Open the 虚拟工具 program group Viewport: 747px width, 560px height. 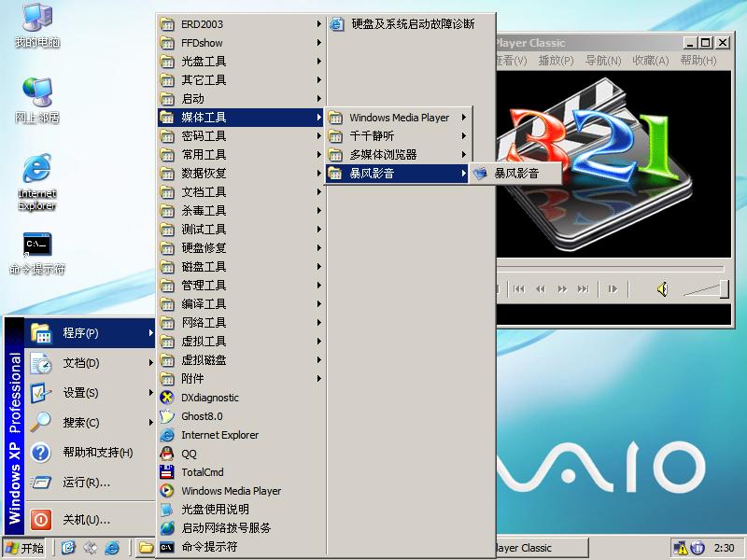pos(241,342)
